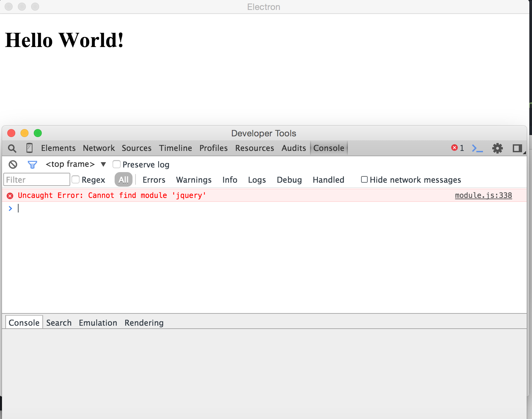Clear console log with circle-slash icon
The width and height of the screenshot is (532, 419).
coord(13,164)
